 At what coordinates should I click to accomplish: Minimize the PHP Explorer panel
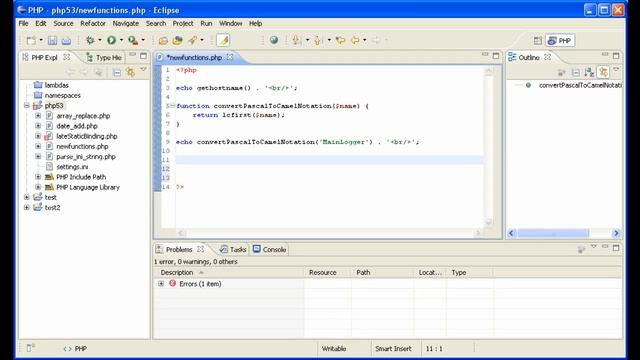click(132, 55)
